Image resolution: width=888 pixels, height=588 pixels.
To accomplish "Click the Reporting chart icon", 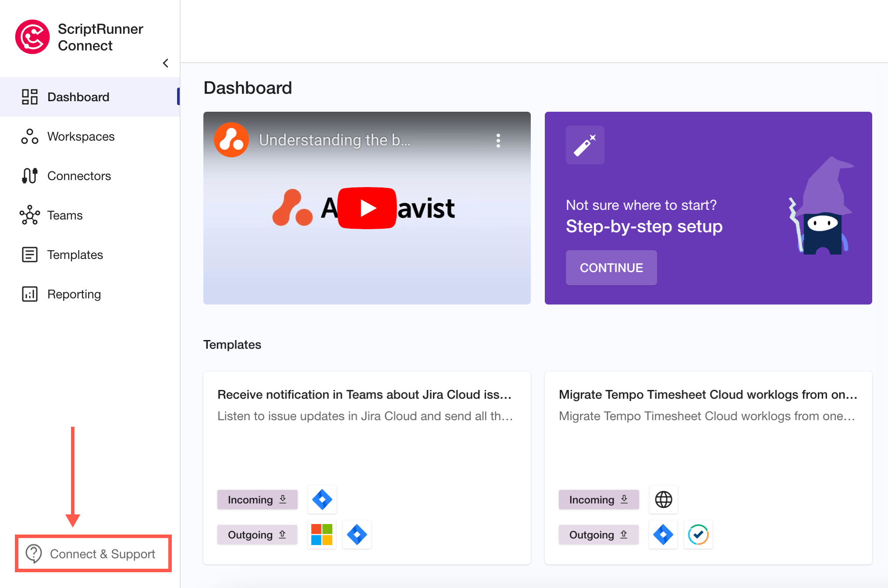I will coord(30,294).
